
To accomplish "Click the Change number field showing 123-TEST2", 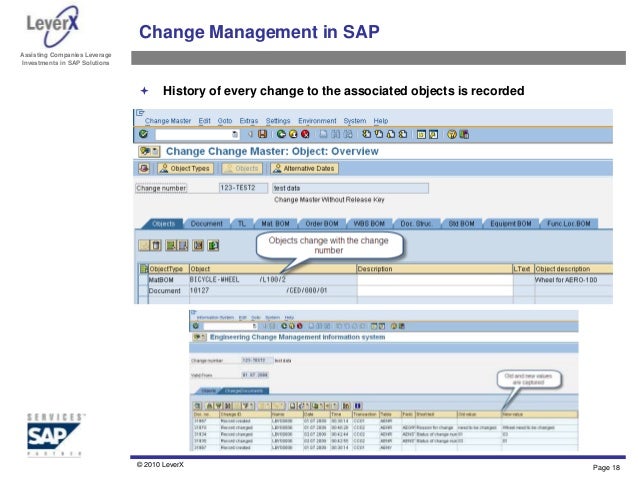I will [x=243, y=188].
